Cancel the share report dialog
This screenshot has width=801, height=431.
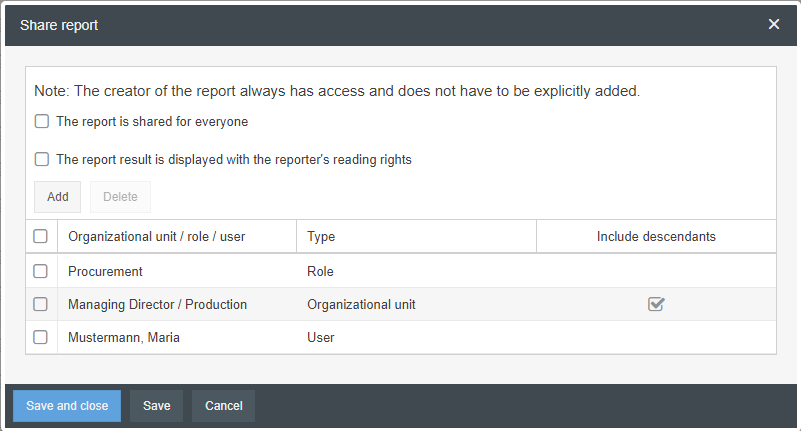coord(223,406)
